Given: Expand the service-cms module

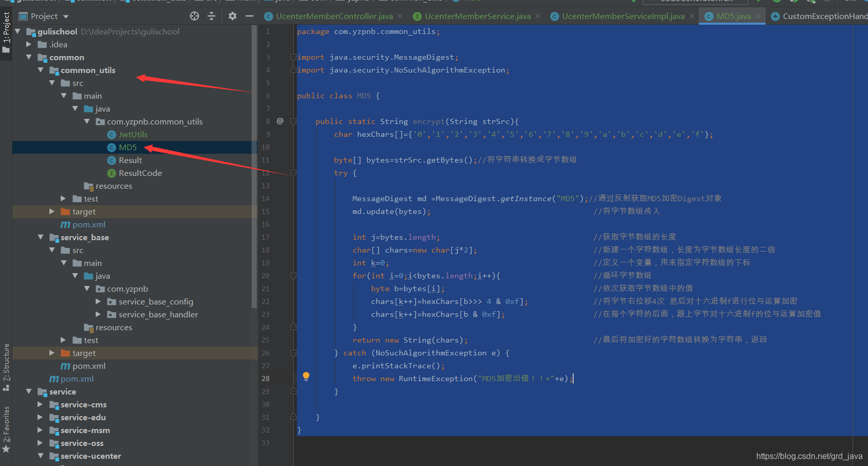Looking at the screenshot, I should point(41,404).
